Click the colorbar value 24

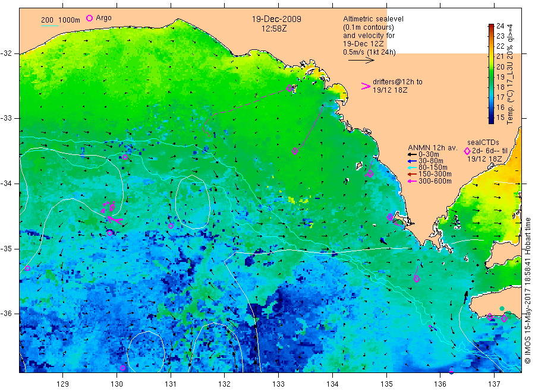point(500,26)
